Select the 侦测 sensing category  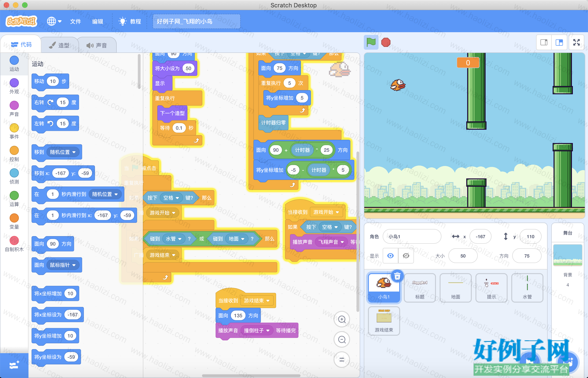pos(14,177)
